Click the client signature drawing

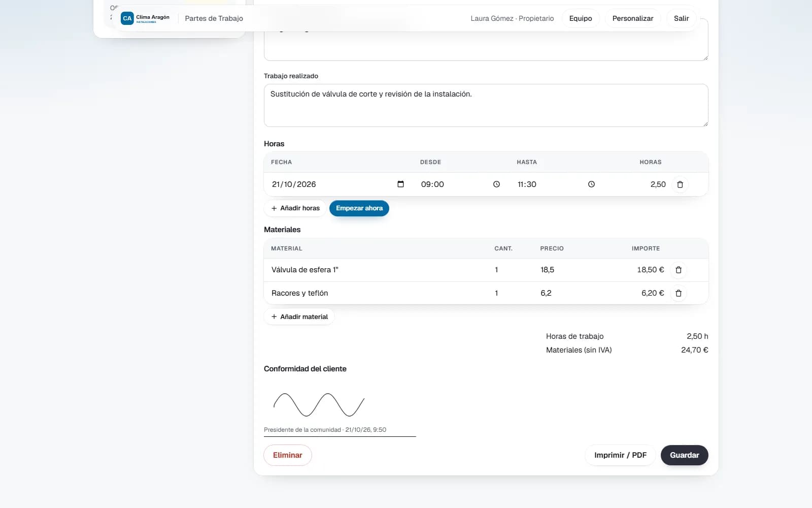(x=319, y=404)
